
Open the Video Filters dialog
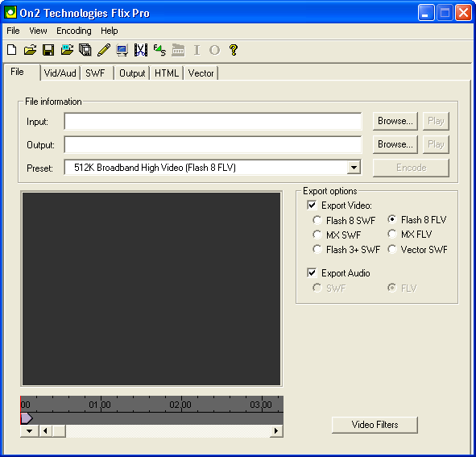tap(375, 425)
